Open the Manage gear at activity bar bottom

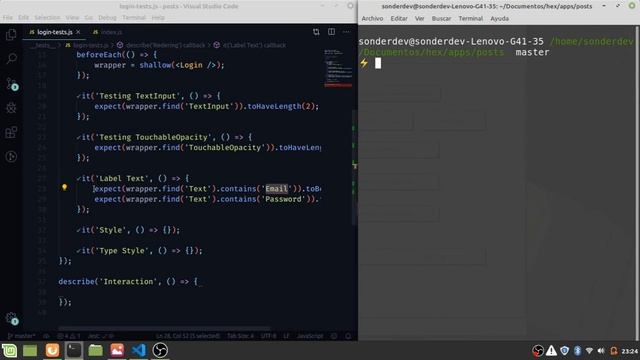point(11,318)
